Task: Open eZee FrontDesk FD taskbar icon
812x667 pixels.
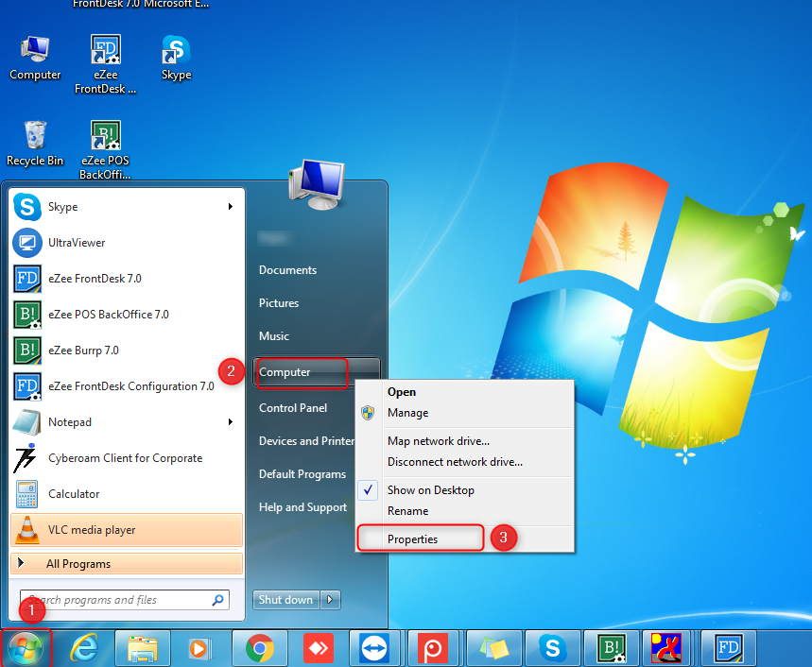Action: (x=729, y=648)
